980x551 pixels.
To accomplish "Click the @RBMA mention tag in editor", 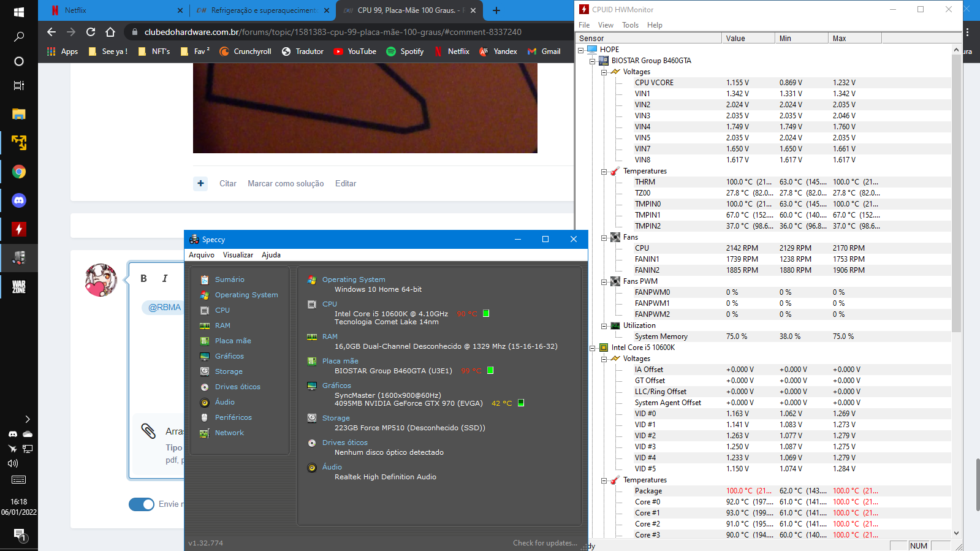I will click(x=165, y=307).
